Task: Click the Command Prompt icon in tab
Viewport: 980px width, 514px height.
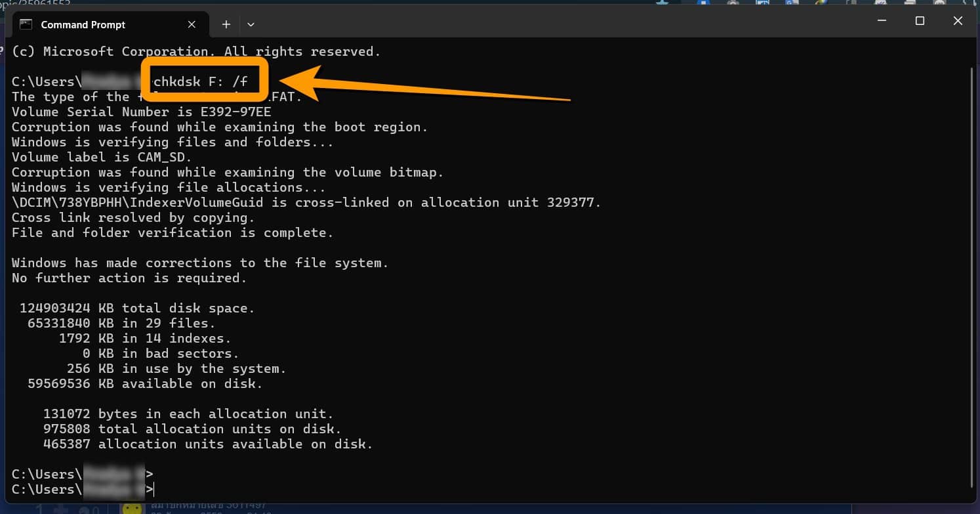Action: 26,24
